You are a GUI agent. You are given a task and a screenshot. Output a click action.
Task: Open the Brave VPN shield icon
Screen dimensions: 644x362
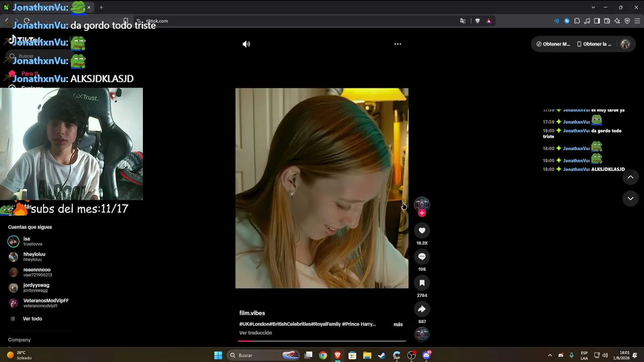627,21
